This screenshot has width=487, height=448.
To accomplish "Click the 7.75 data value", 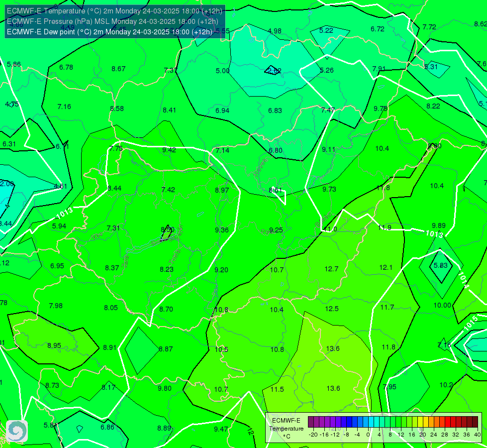I will 116,148.
